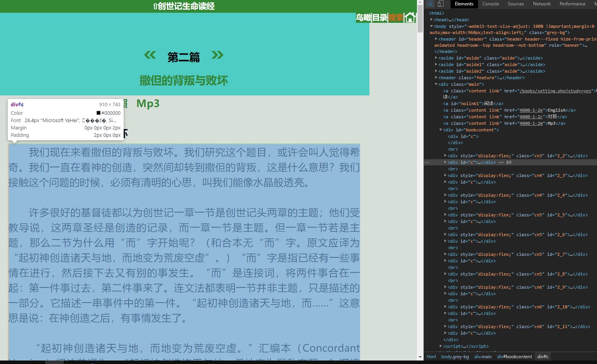597x364 pixels.
Task: Expand the head element node
Action: tap(432, 20)
